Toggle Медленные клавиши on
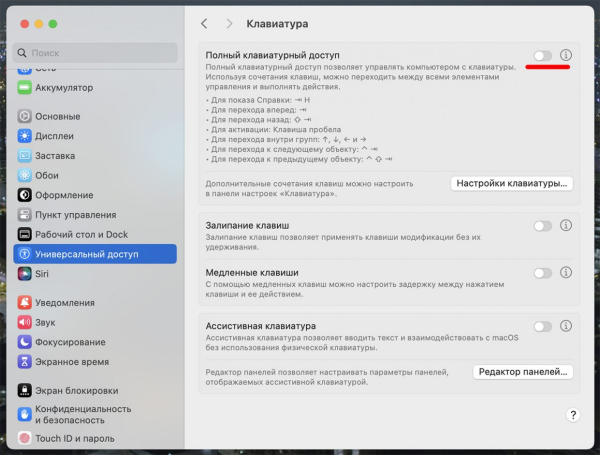Viewport: 600px width, 455px height. 543,273
